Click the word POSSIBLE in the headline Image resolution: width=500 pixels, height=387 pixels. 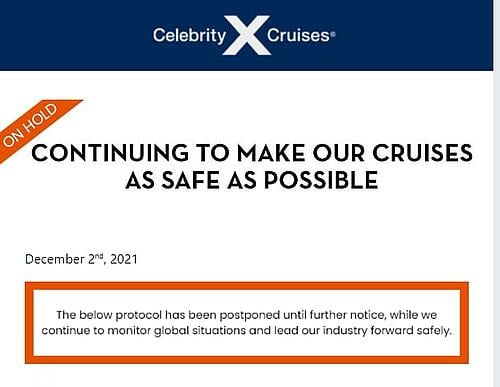(321, 180)
